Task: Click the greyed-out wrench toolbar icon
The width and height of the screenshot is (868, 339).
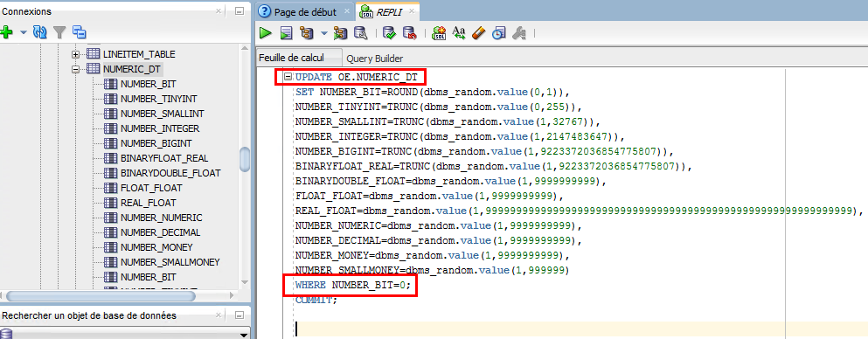Action: point(518,33)
